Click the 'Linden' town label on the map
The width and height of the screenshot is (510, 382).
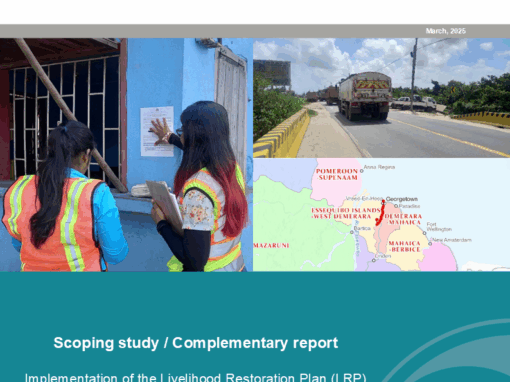tap(383, 256)
